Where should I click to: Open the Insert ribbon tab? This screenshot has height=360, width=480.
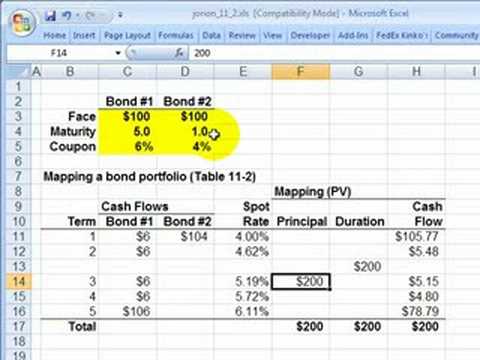pyautogui.click(x=84, y=35)
